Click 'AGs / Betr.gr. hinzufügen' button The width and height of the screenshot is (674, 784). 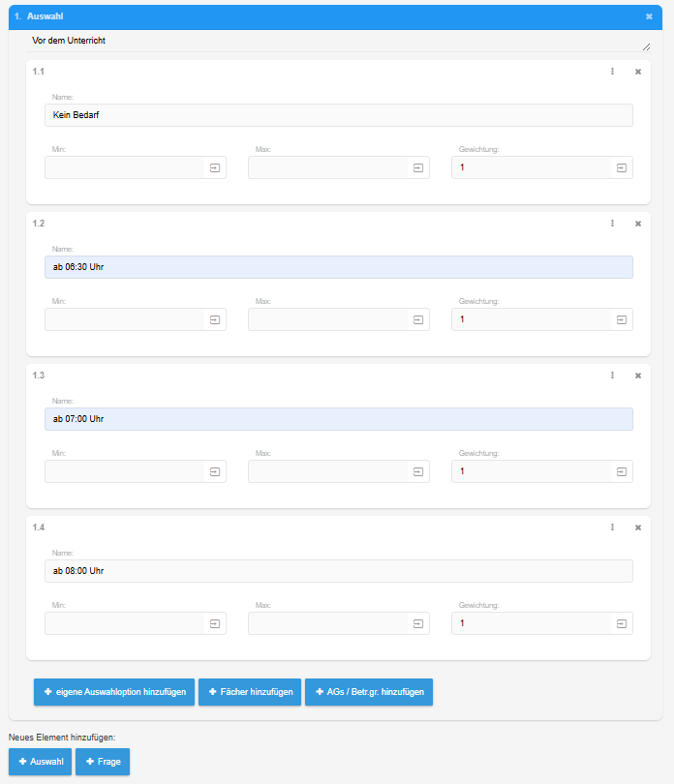point(369,692)
